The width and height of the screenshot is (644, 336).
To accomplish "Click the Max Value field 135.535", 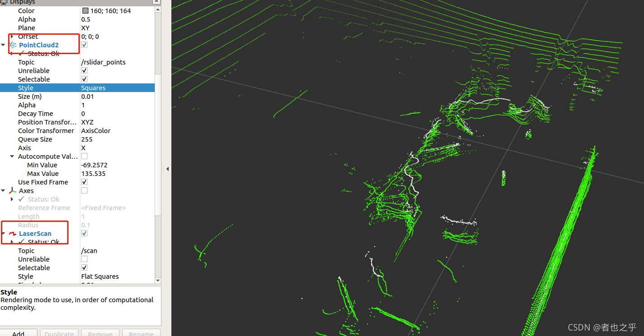I will pyautogui.click(x=93, y=174).
